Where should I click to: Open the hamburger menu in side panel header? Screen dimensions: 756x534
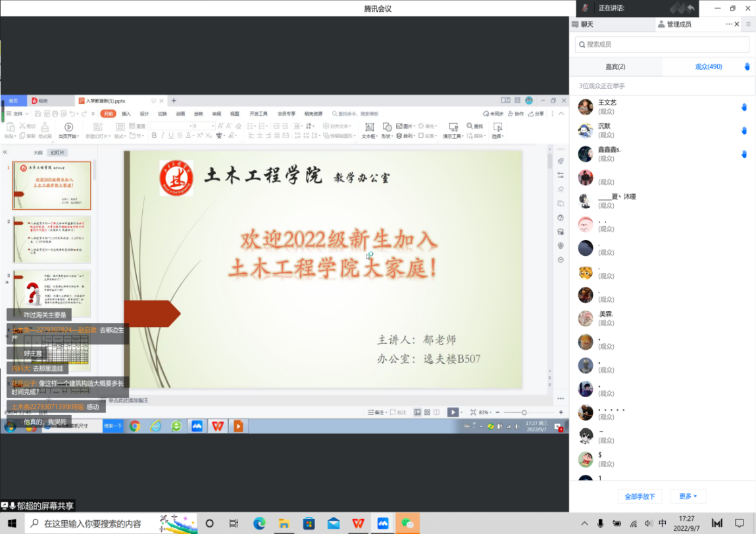pyautogui.click(x=748, y=24)
